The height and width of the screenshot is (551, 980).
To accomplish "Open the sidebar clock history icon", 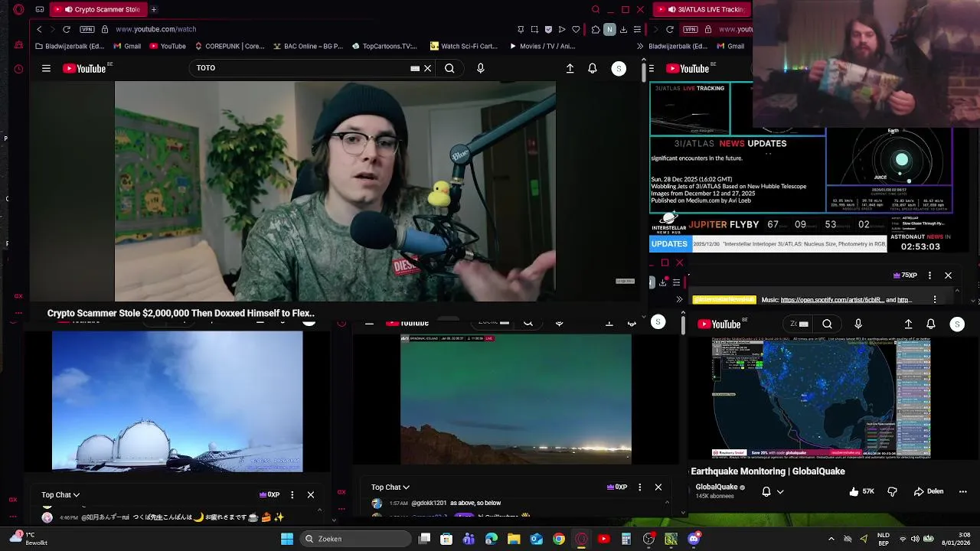I will [x=18, y=69].
